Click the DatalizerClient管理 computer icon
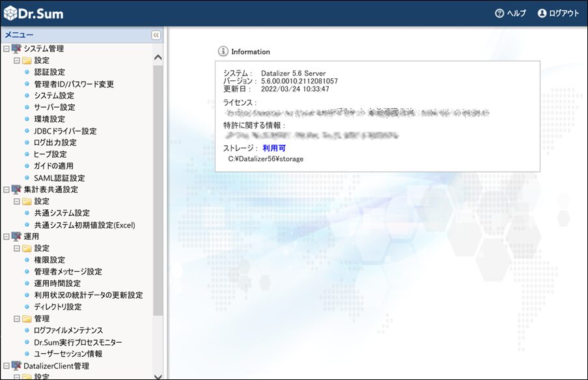This screenshot has height=380, width=588. coord(17,366)
